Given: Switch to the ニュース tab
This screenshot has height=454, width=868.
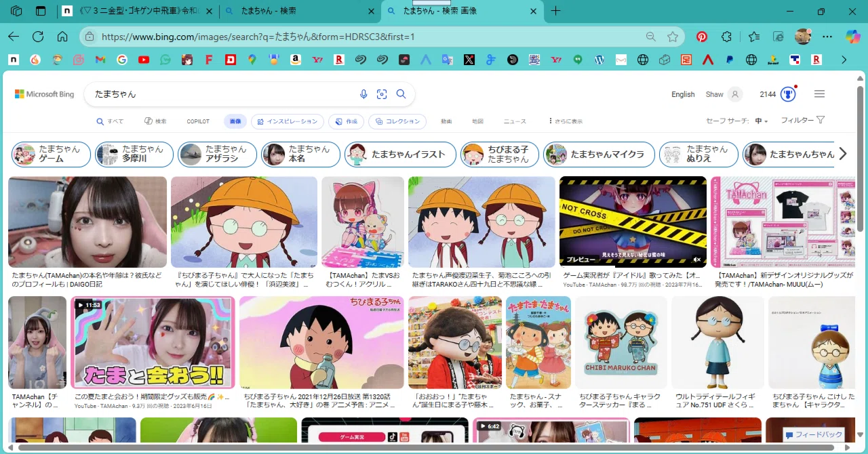Looking at the screenshot, I should (x=515, y=121).
